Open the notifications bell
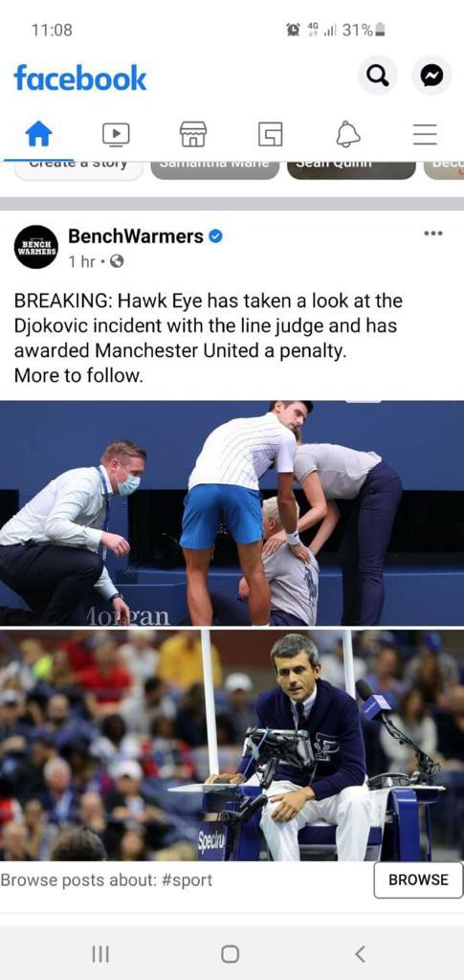Viewport: 464px width, 980px height. pos(348,134)
